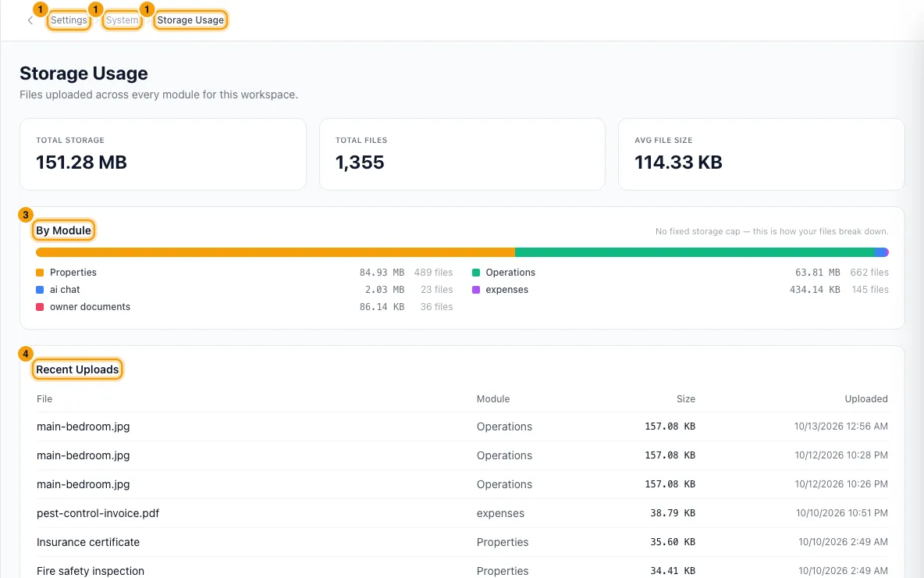This screenshot has width=924, height=578.
Task: Click the 84.93 MB size value
Action: click(382, 273)
